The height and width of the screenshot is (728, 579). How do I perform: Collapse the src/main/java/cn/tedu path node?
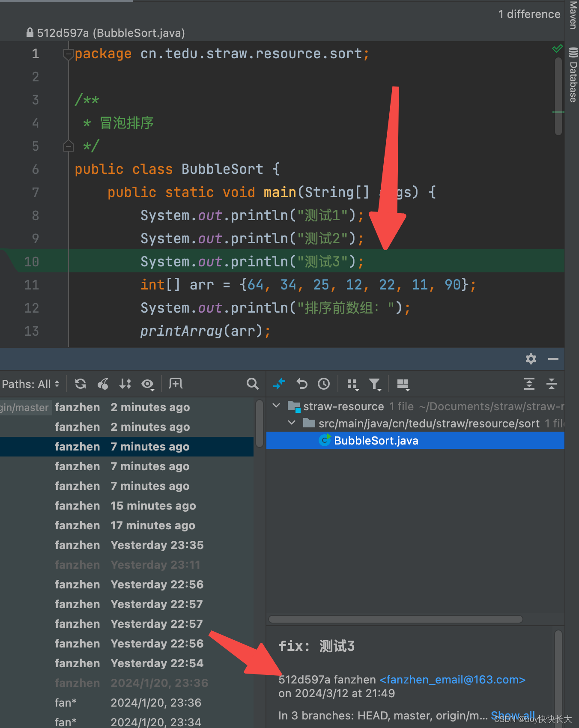pyautogui.click(x=292, y=423)
